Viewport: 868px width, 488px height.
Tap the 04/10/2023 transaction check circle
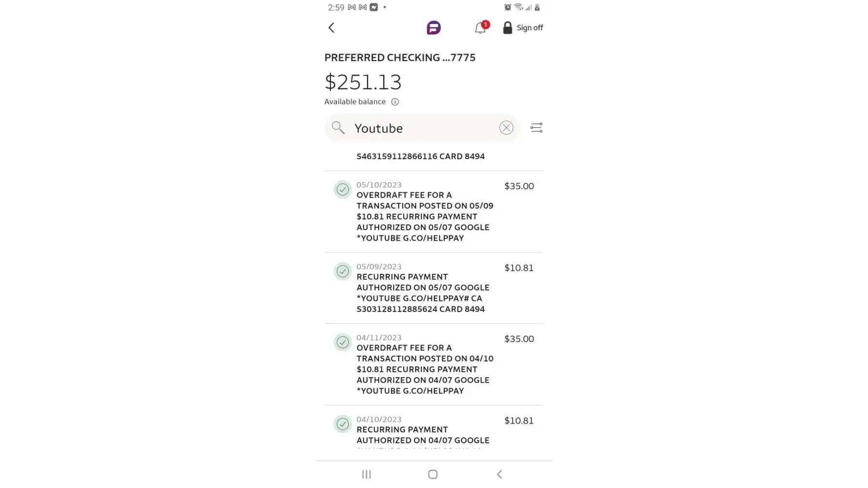click(343, 424)
